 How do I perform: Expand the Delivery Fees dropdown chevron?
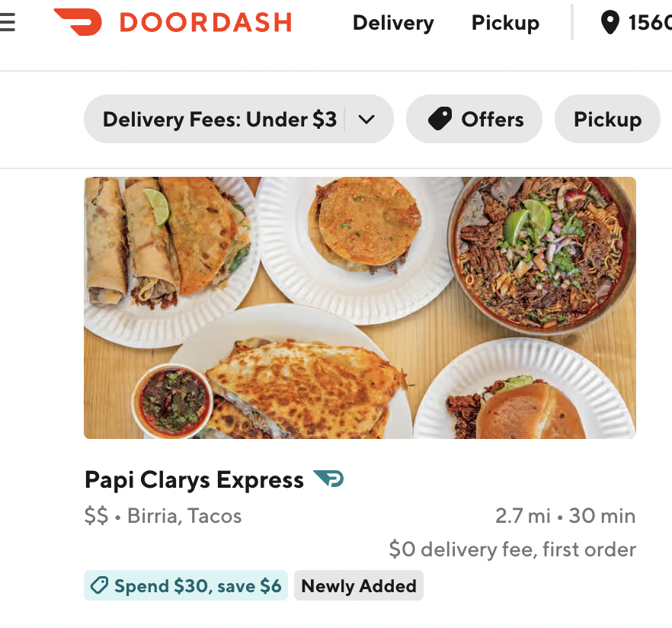366,119
